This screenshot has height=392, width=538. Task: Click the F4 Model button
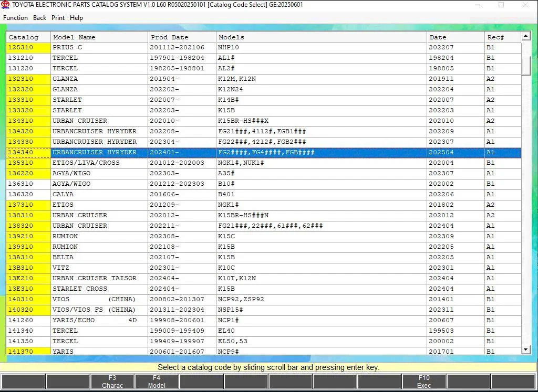(x=157, y=382)
